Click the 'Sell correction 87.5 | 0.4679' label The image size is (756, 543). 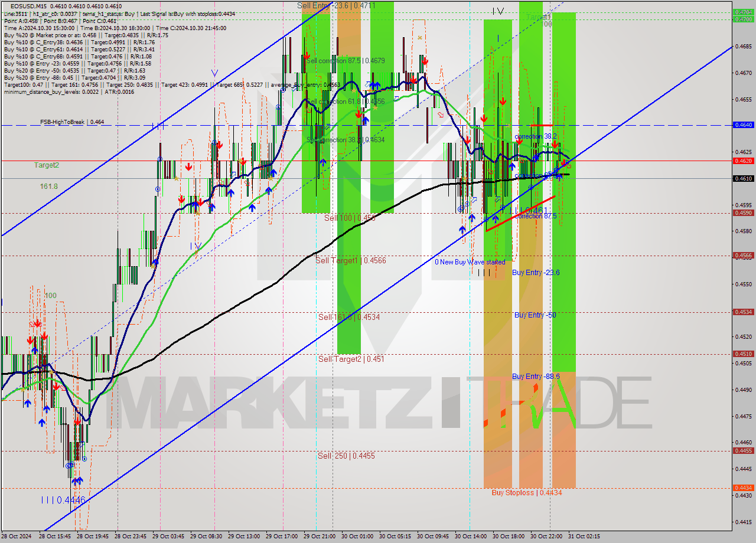[x=346, y=61]
